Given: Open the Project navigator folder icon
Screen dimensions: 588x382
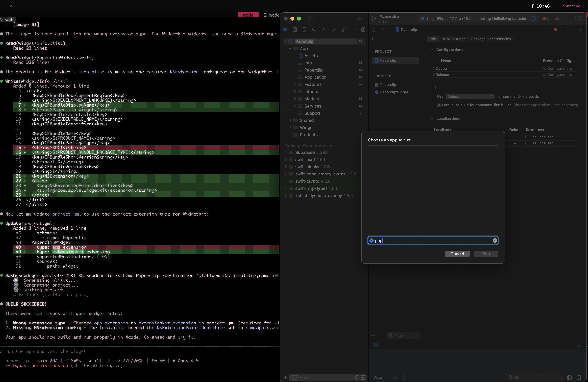Looking at the screenshot, I should [x=285, y=30].
